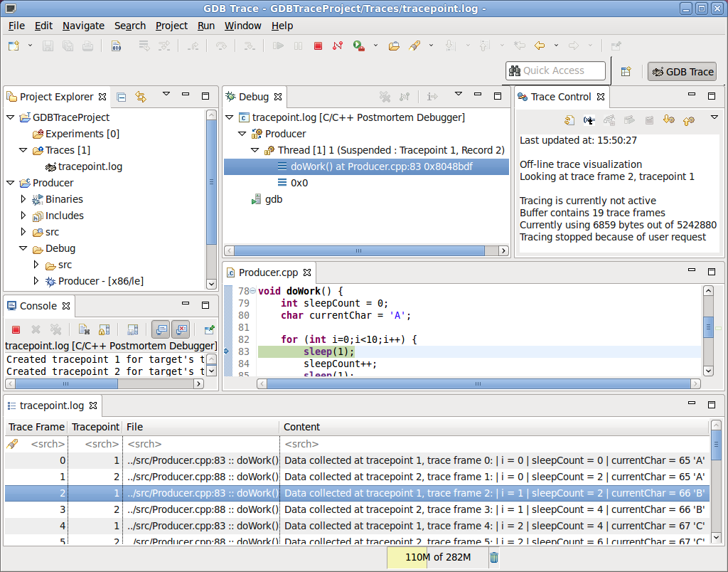Image resolution: width=728 pixels, height=572 pixels.
Task: Toggle show console on standard output change
Action: [x=161, y=329]
